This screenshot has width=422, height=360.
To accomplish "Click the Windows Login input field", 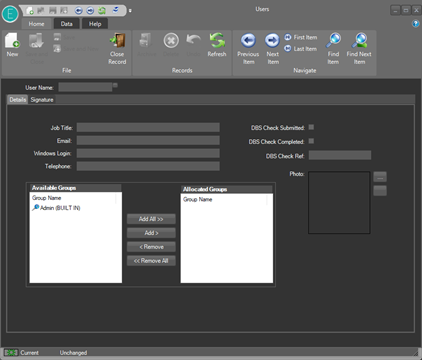I will tap(148, 153).
